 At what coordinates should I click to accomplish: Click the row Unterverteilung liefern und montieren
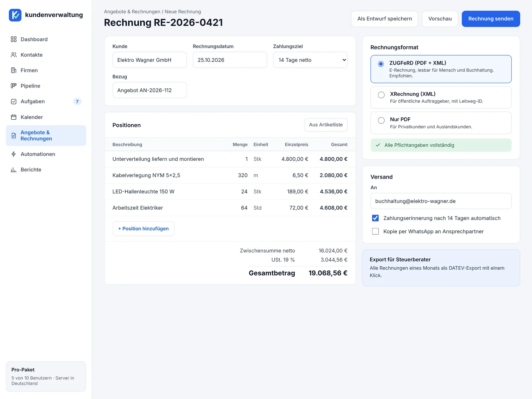coord(230,159)
